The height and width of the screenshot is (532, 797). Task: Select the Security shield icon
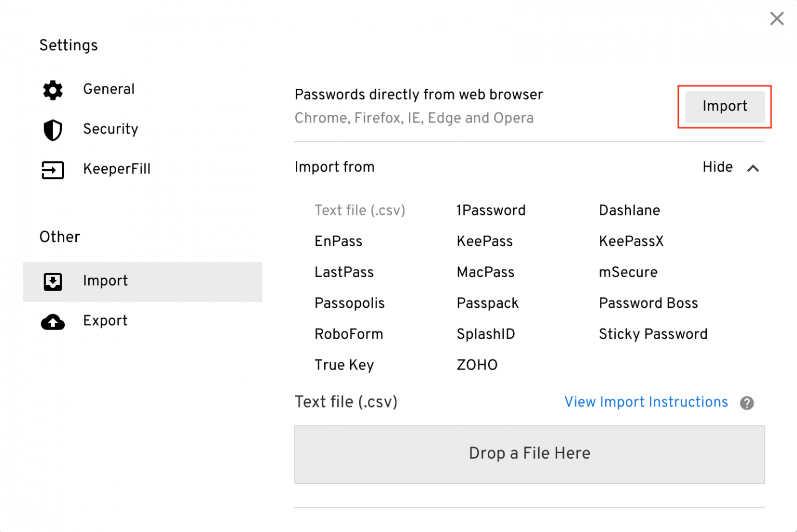52,130
